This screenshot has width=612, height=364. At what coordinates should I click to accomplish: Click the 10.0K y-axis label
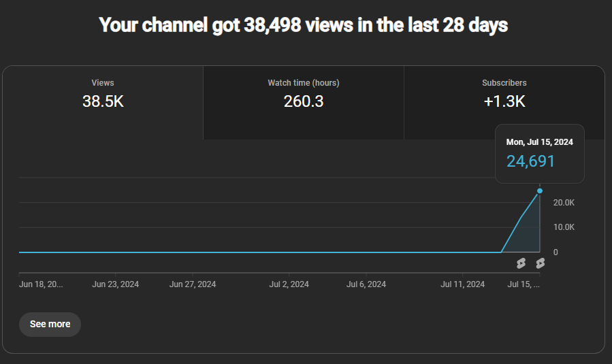[x=564, y=227]
